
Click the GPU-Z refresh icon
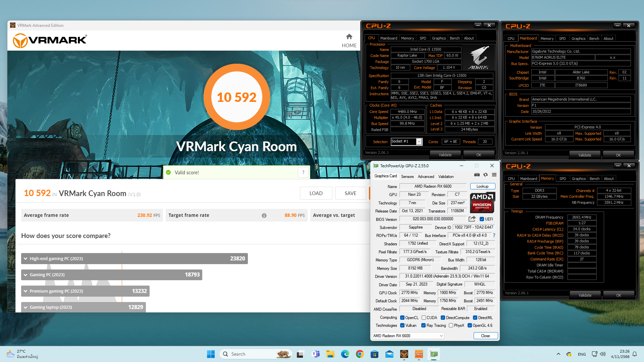tap(485, 175)
